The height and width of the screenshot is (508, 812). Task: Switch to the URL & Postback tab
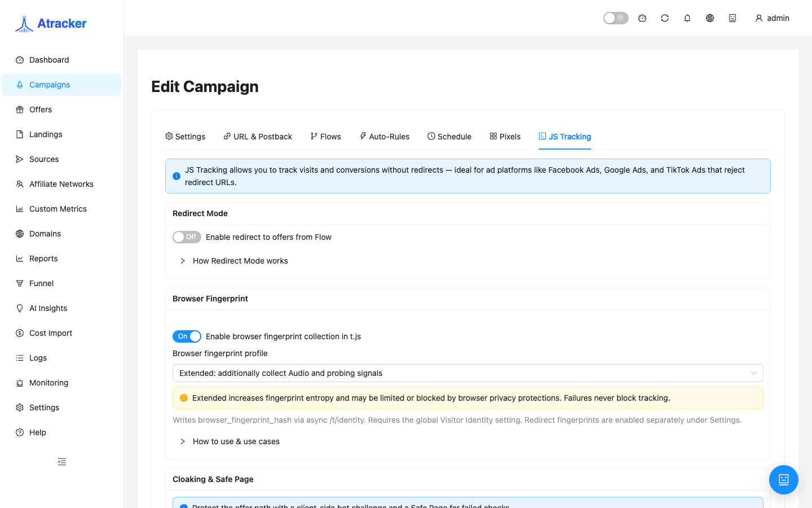pyautogui.click(x=258, y=137)
